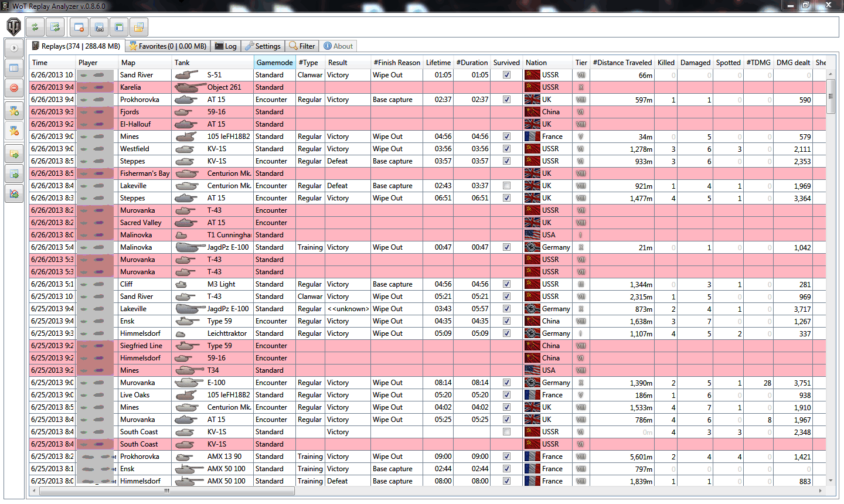This screenshot has height=504, width=844.
Task: Select the Siegfried Line map cell
Action: click(x=145, y=346)
